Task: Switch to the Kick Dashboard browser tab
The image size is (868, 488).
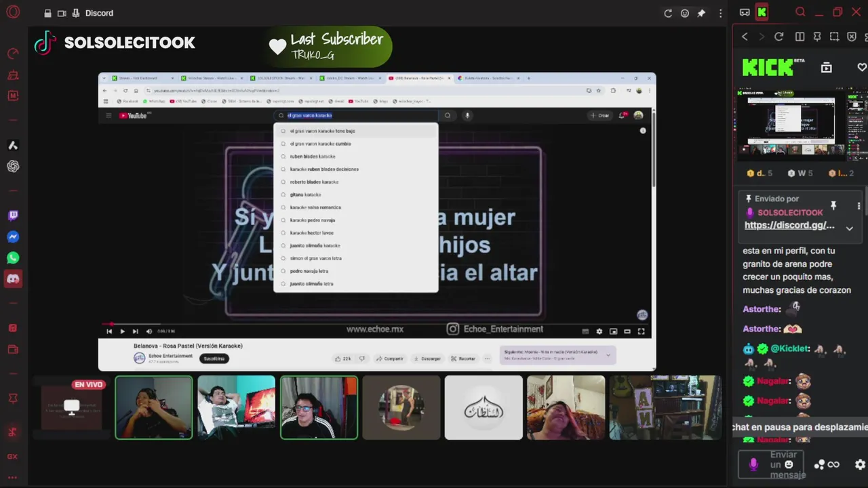Action: 142,78
